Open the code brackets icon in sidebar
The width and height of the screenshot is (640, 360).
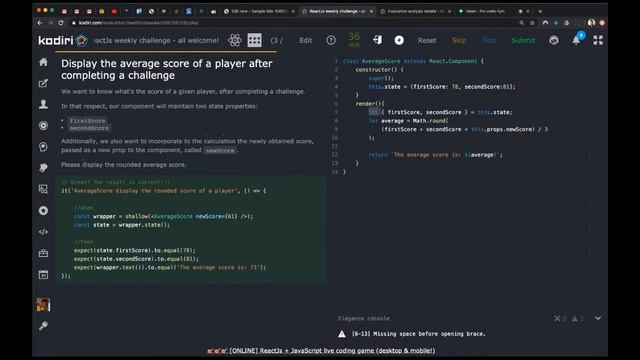click(x=43, y=232)
